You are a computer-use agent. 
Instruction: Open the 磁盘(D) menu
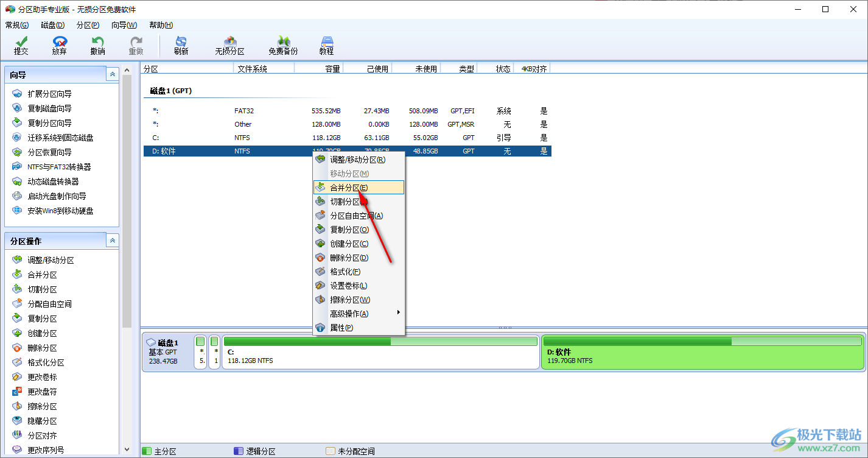[52, 25]
